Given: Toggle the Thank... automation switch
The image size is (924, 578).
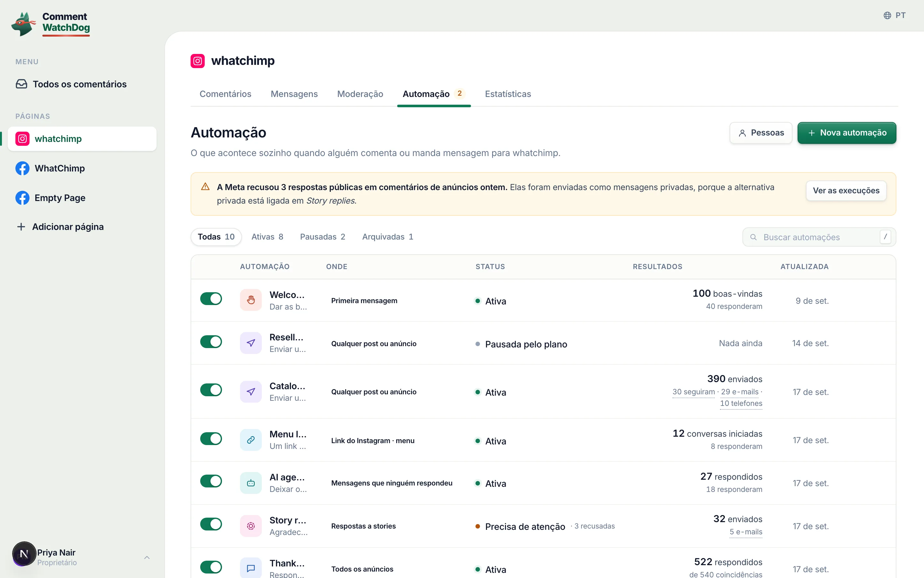Looking at the screenshot, I should [211, 567].
